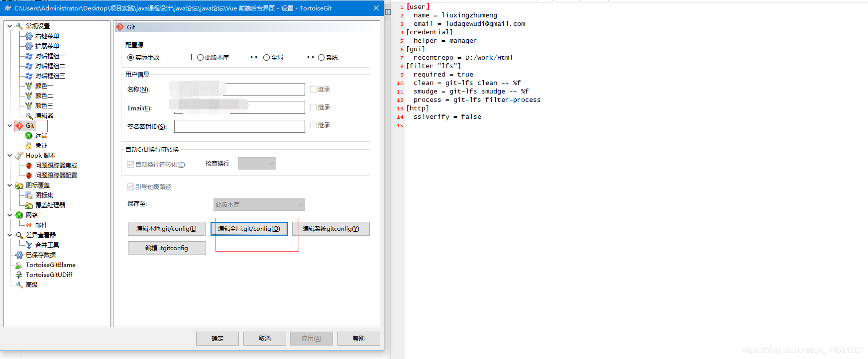Click the 编辑器 magnifier icon
The image size is (868, 359).
click(29, 116)
